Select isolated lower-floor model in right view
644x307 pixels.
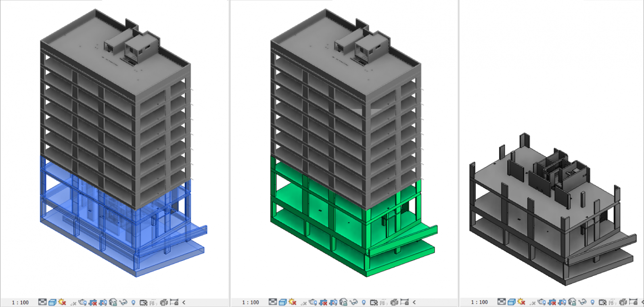pyautogui.click(x=553, y=210)
